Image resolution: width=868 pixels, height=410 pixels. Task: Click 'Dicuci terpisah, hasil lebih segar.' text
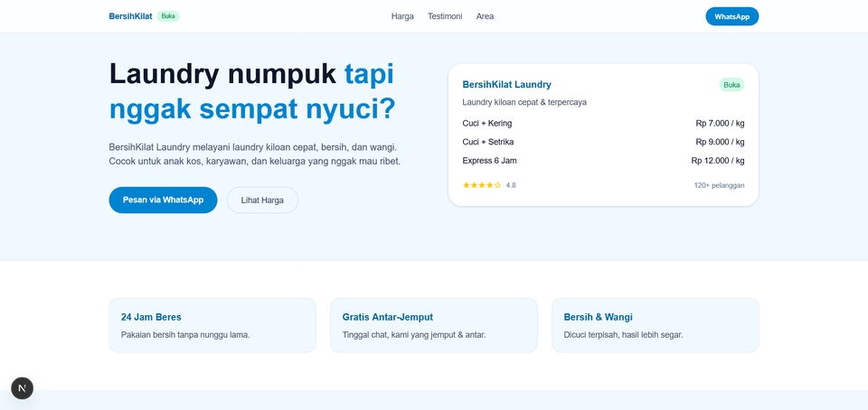623,335
